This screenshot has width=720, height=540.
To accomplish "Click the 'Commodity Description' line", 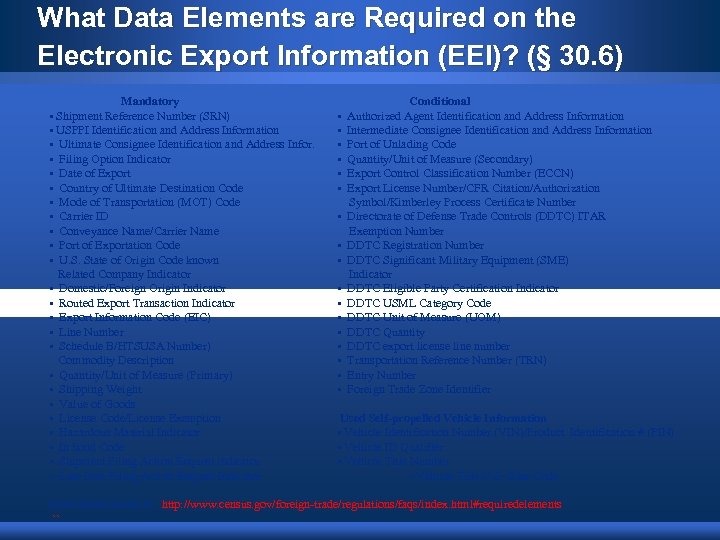I will pos(116,360).
